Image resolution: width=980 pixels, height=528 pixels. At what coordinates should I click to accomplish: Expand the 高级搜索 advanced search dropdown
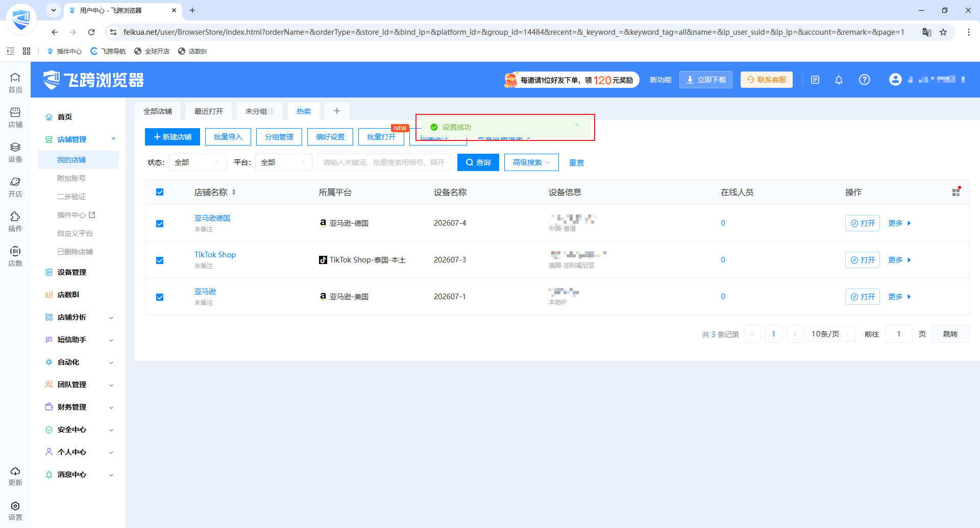tap(531, 162)
